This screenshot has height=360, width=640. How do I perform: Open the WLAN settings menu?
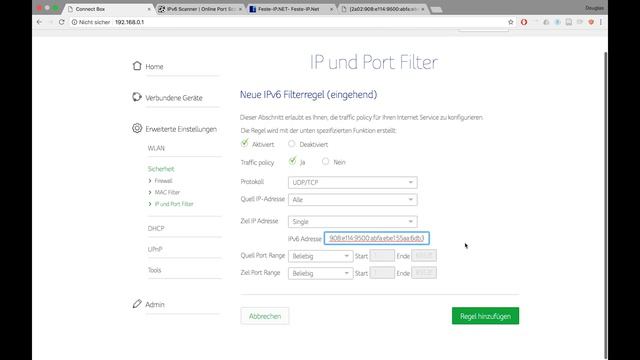coord(156,148)
